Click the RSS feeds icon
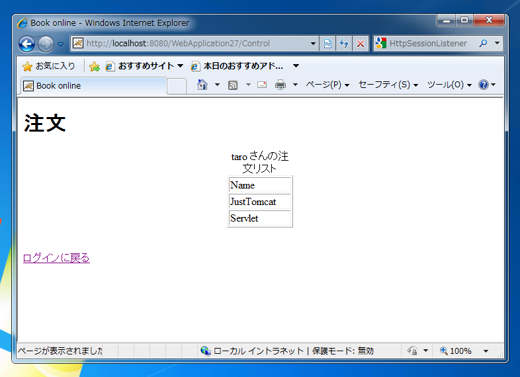Image resolution: width=520 pixels, height=377 pixels. point(233,85)
